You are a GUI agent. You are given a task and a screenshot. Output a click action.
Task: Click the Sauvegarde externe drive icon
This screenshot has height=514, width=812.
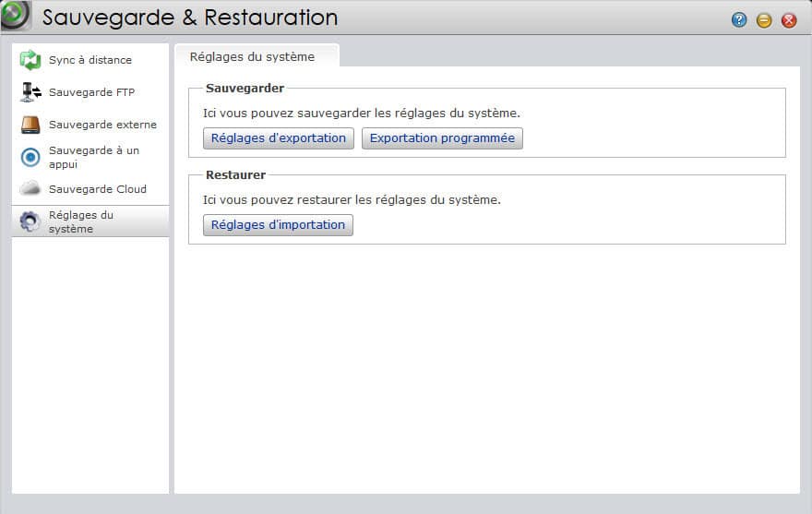pyautogui.click(x=30, y=125)
